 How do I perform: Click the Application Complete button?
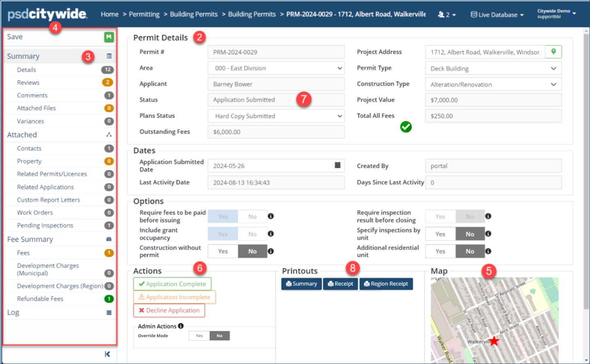pos(172,284)
